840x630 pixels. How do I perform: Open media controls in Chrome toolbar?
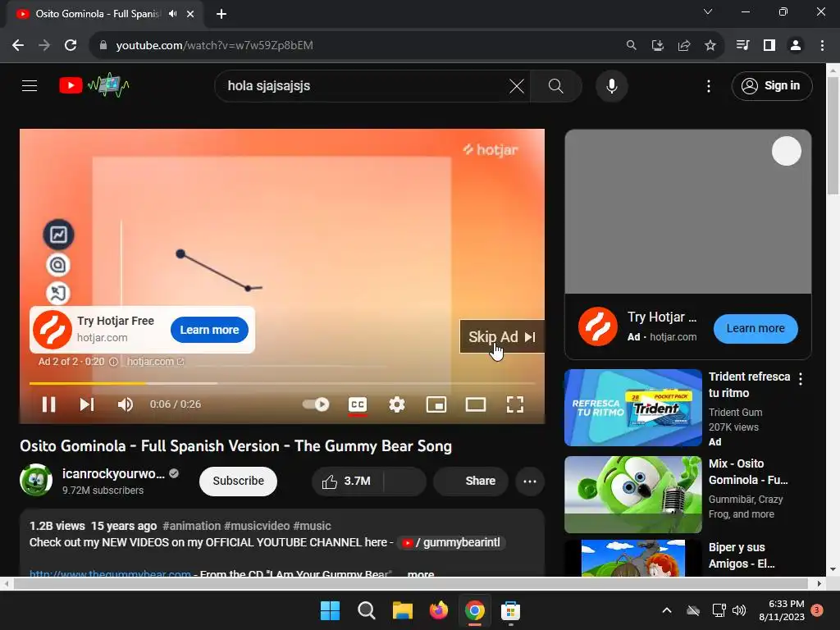click(742, 46)
